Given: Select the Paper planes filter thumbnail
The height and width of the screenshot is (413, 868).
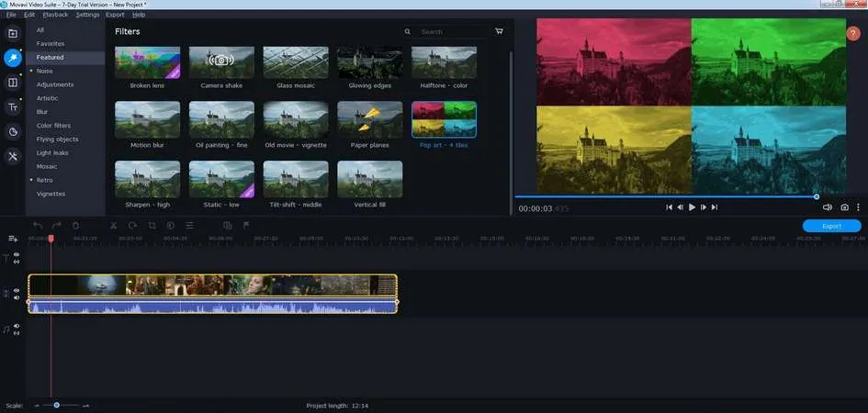Looking at the screenshot, I should point(370,119).
